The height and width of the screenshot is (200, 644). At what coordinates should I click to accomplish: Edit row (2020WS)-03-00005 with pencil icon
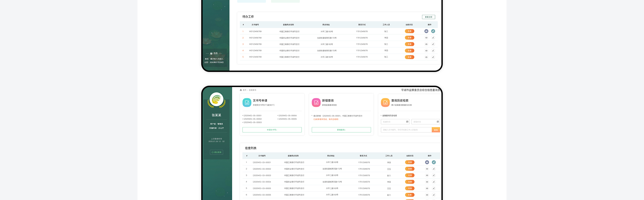click(434, 188)
